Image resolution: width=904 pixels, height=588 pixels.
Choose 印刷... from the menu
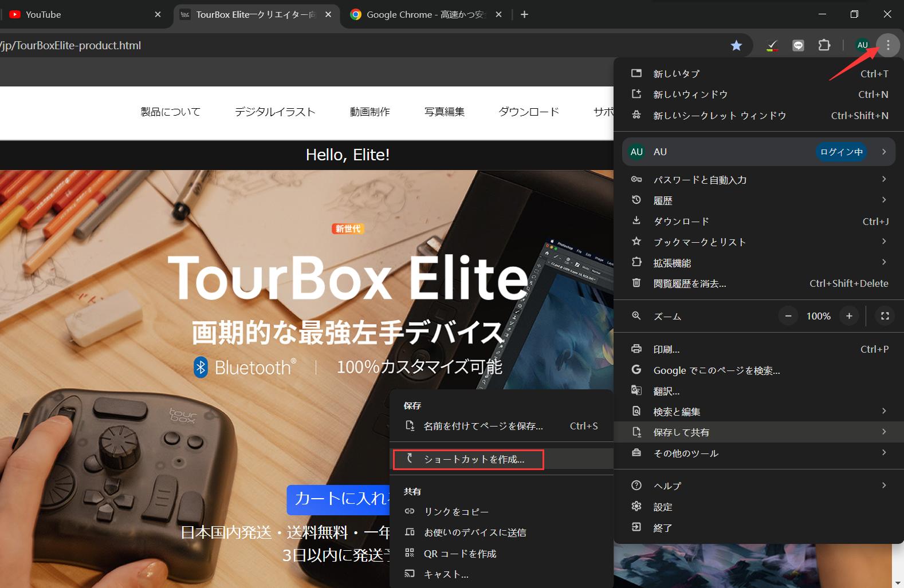coord(758,349)
